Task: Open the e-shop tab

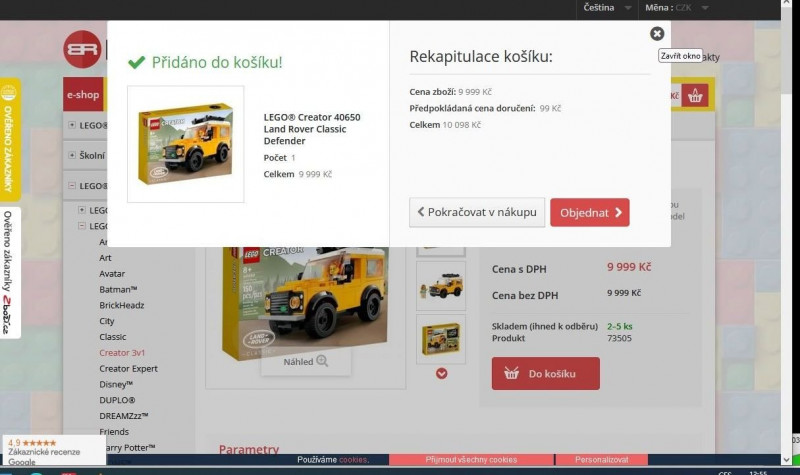Action: pos(83,95)
